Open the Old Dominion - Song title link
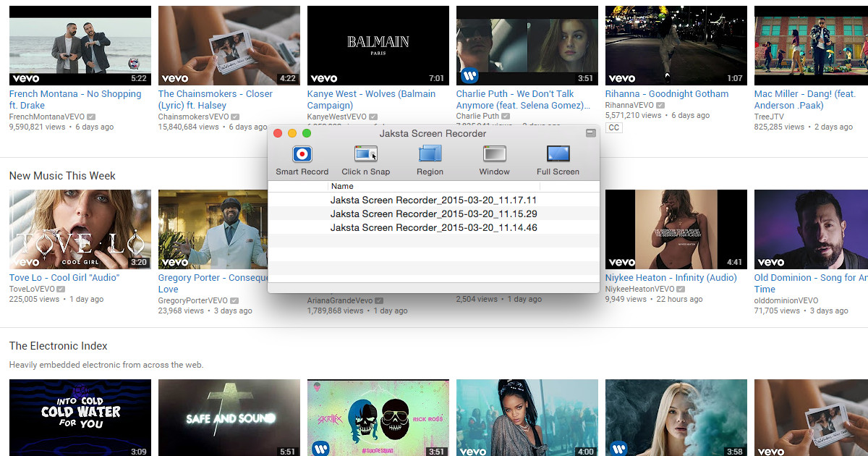Screen dimensions: 868x456 point(811,284)
